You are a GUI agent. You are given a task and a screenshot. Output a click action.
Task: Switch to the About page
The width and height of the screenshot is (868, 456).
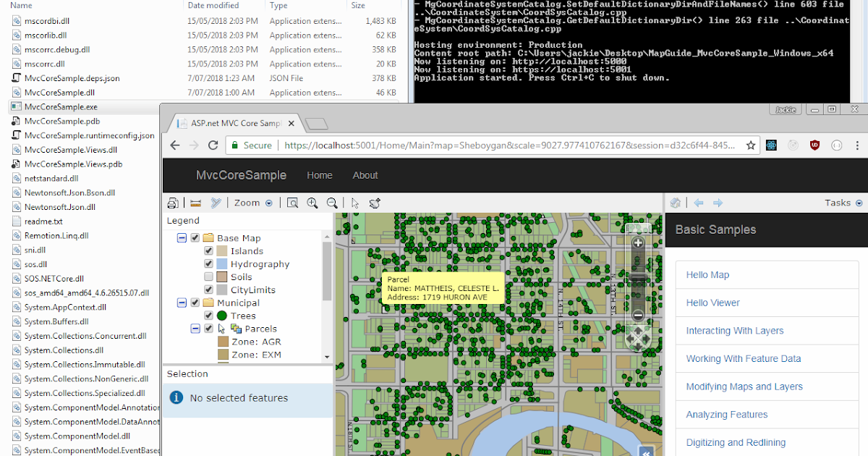click(365, 175)
